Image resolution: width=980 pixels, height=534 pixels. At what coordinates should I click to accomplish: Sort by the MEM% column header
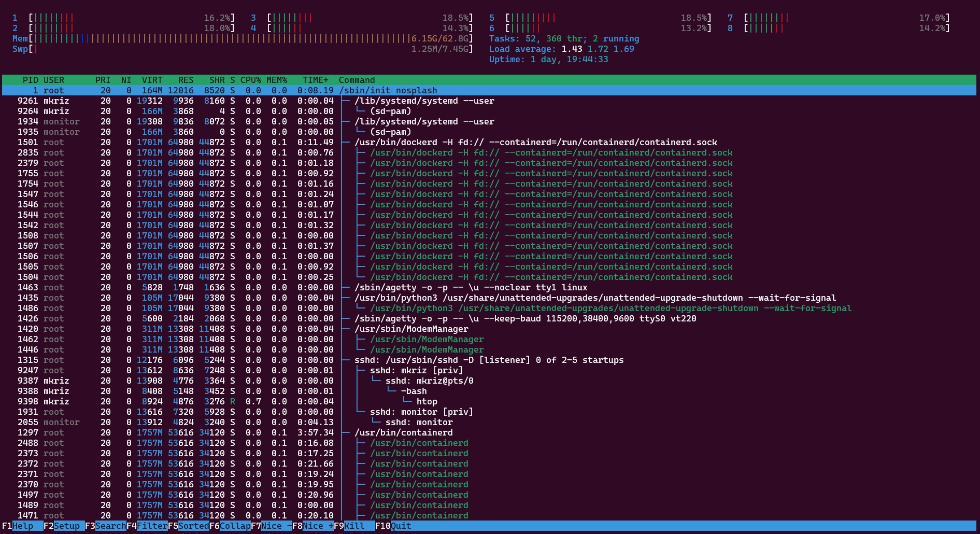276,80
